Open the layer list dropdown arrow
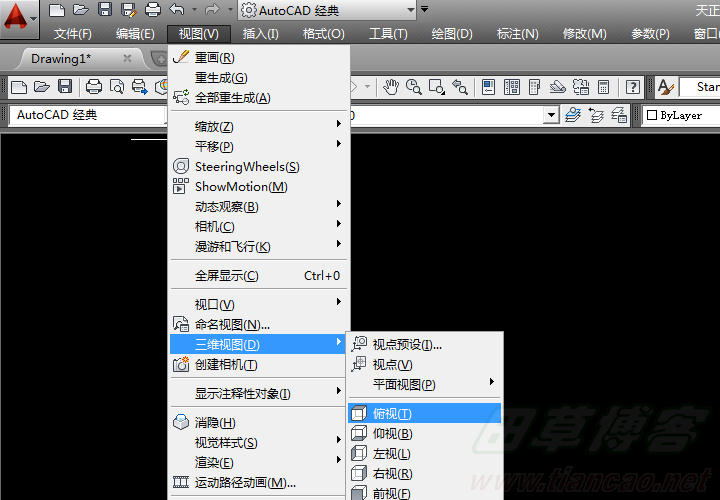 (551, 115)
